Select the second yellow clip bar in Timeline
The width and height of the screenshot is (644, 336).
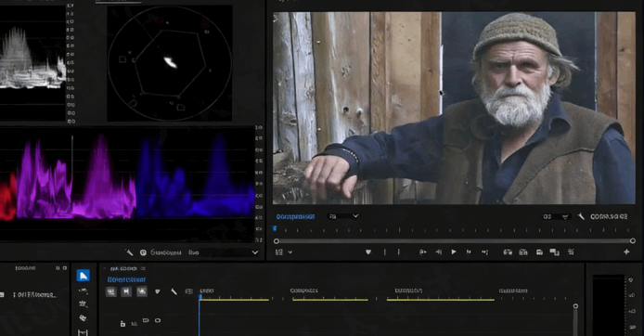coord(330,300)
